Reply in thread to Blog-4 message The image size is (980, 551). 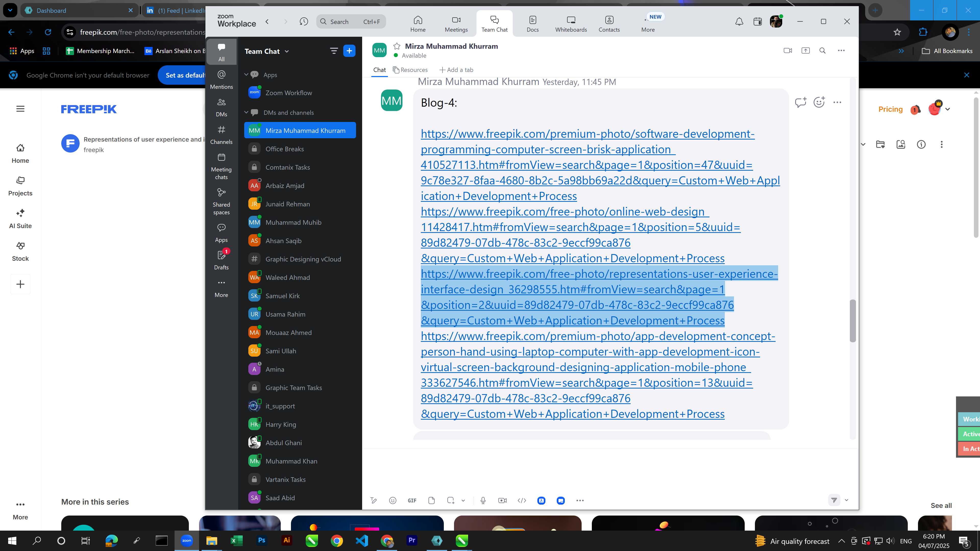click(800, 102)
